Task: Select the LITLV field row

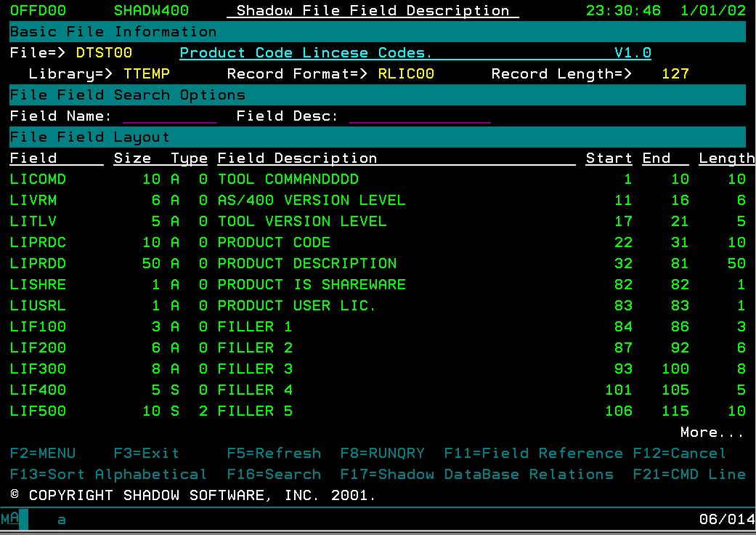Action: (378, 222)
